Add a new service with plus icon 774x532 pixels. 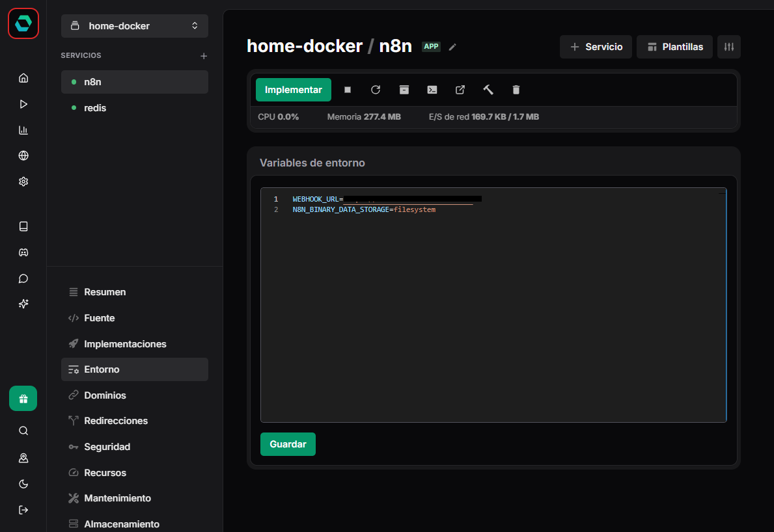pyautogui.click(x=204, y=56)
